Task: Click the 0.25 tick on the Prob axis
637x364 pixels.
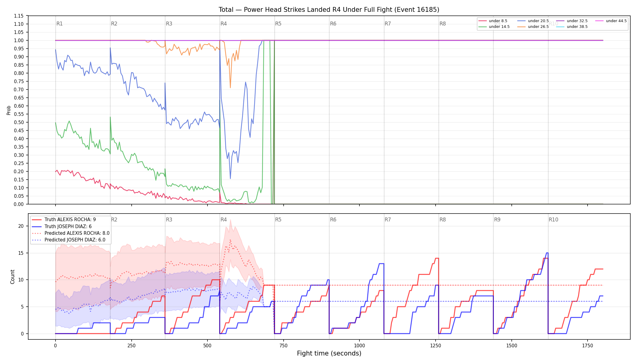Action: tap(19, 163)
